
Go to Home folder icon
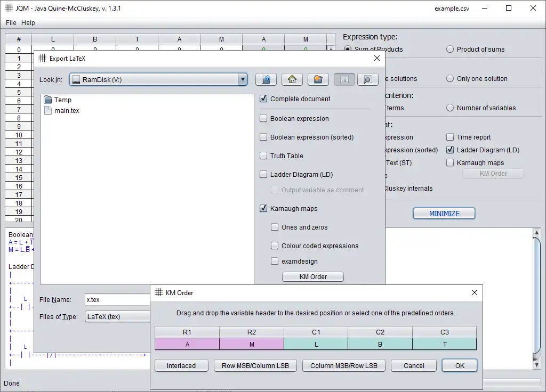292,80
